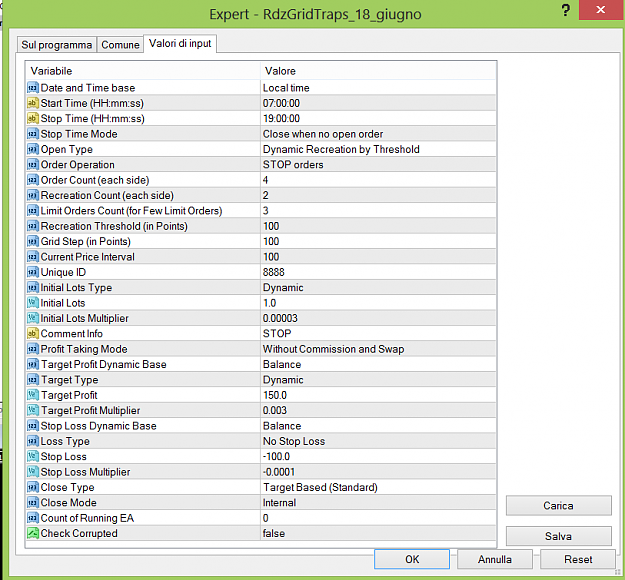Click the icon next to Open Type
Viewport: 625px width, 580px height.
point(33,149)
